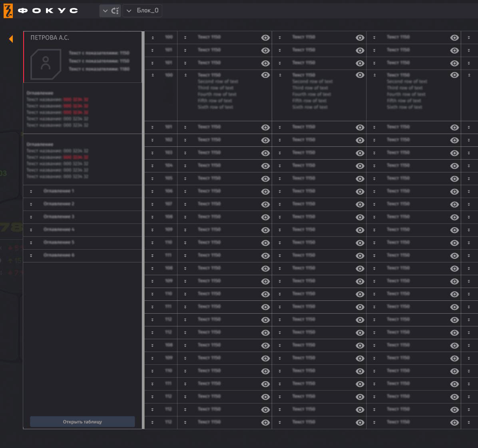Select the number cell 102
Image resolution: width=478 pixels, height=448 pixels.
[x=169, y=140]
